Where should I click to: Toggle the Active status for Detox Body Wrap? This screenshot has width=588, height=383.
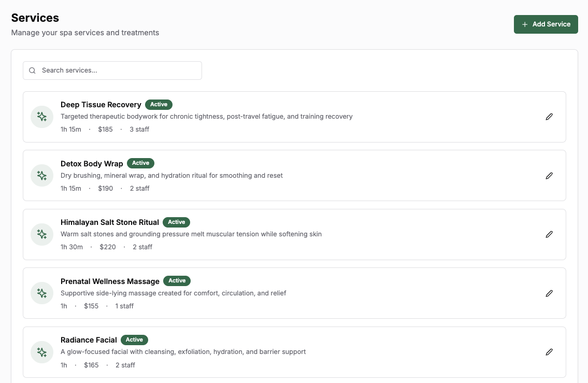coord(140,163)
